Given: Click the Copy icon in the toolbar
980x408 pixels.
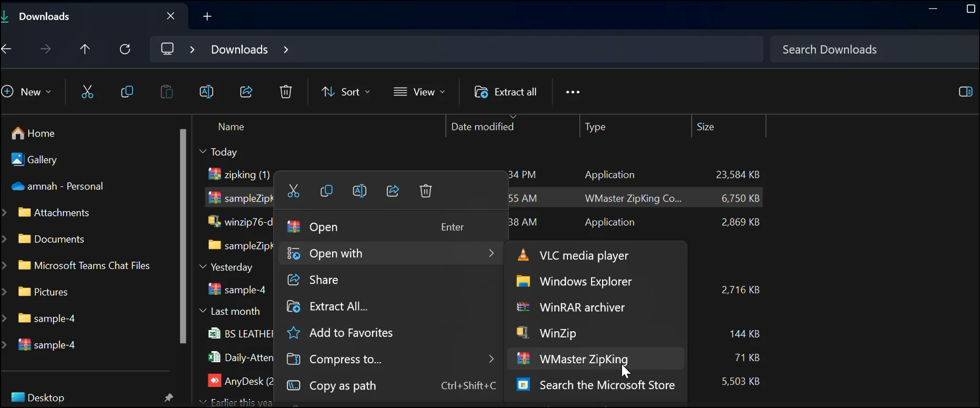Looking at the screenshot, I should (x=127, y=92).
